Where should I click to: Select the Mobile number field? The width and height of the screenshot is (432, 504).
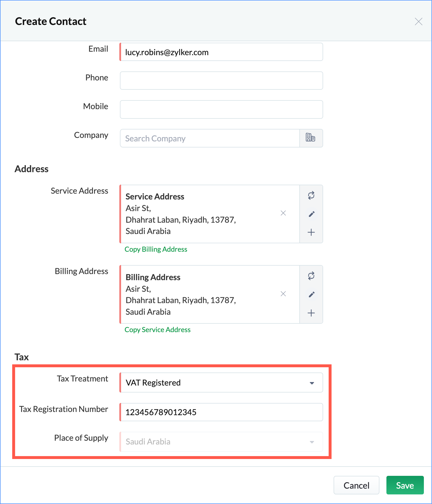pyautogui.click(x=222, y=109)
